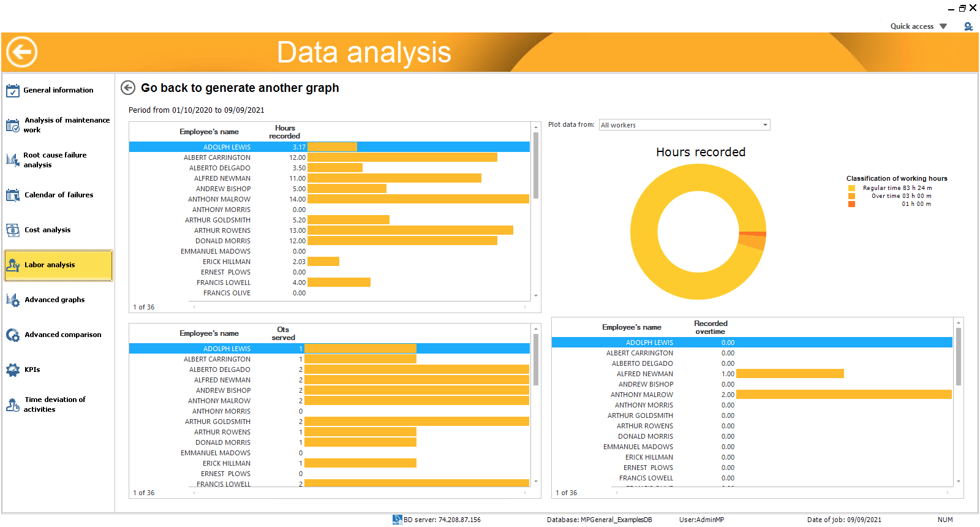
Task: Click the dark orange 01 h 00 m legend swatch
Action: [x=851, y=204]
